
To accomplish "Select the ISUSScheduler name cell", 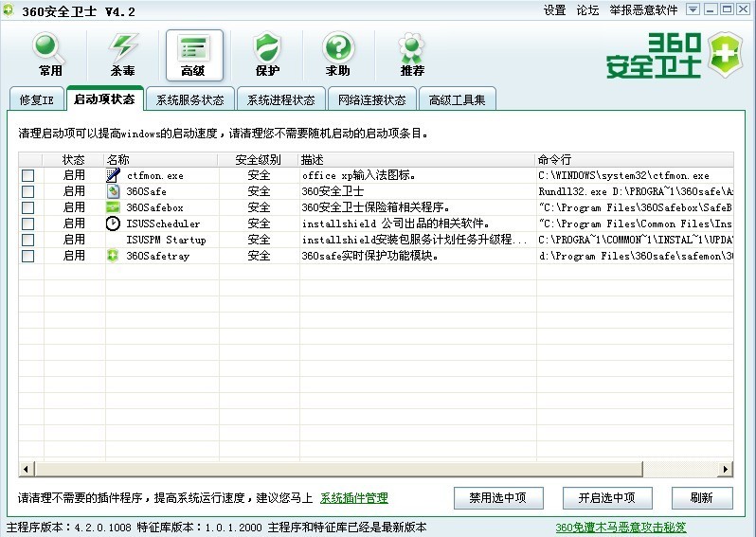I will click(x=163, y=224).
